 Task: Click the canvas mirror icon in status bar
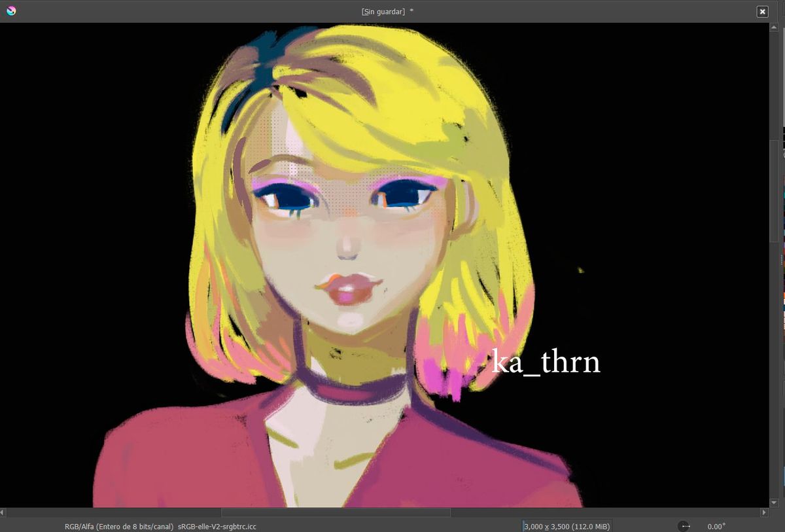click(685, 526)
